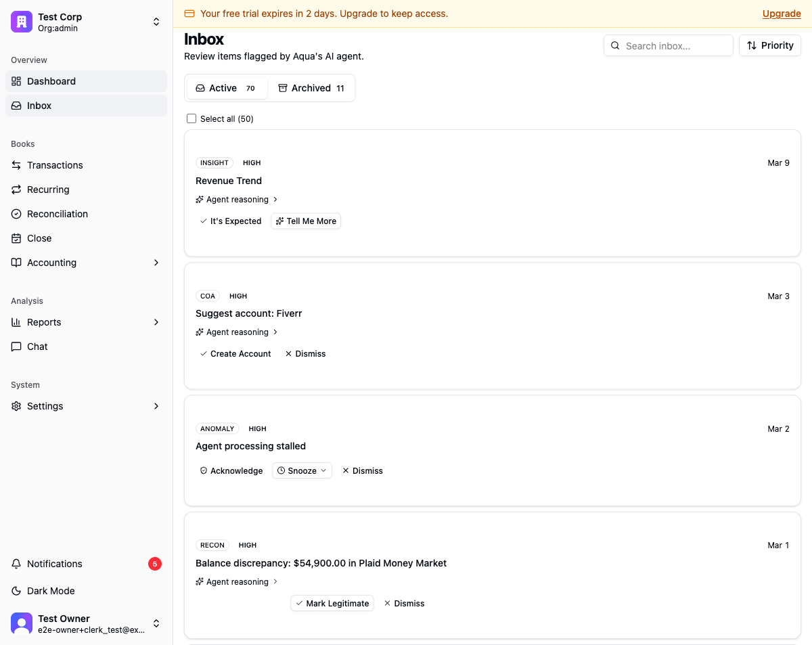Check the Select all (50) checkbox
Viewport: 812px width, 645px height.
[191, 118]
